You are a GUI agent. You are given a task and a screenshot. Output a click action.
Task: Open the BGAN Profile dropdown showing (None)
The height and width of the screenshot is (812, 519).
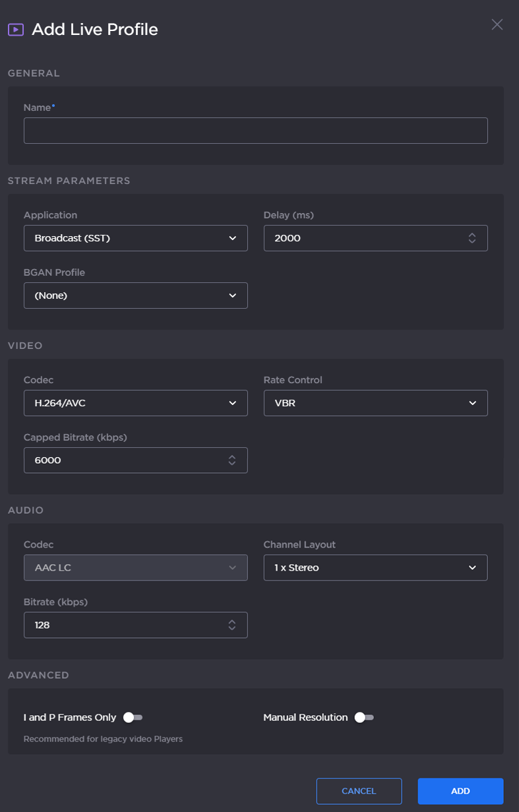click(135, 296)
